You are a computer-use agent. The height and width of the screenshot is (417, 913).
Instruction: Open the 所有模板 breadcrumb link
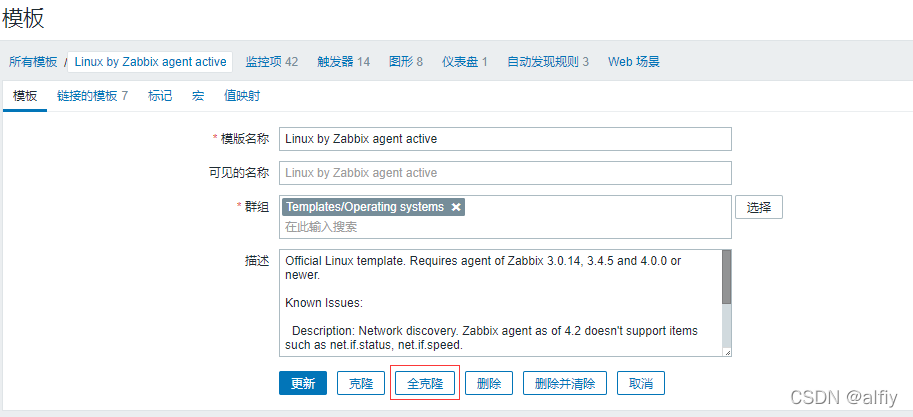33,62
